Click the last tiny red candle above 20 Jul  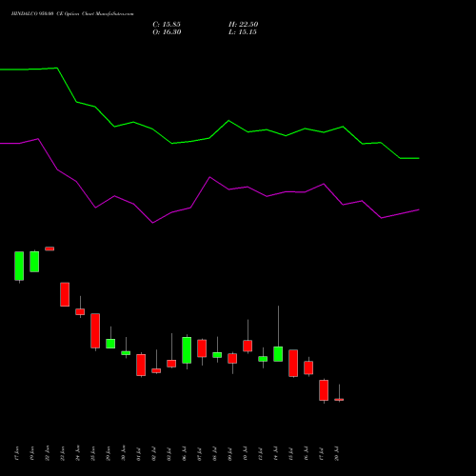(339, 400)
